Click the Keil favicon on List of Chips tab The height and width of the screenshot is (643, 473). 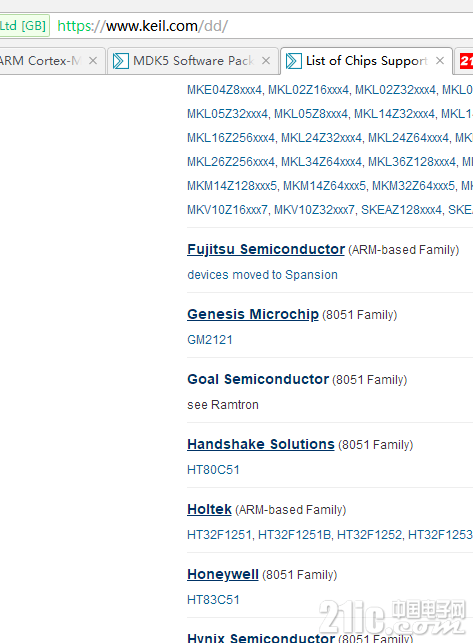[294, 61]
